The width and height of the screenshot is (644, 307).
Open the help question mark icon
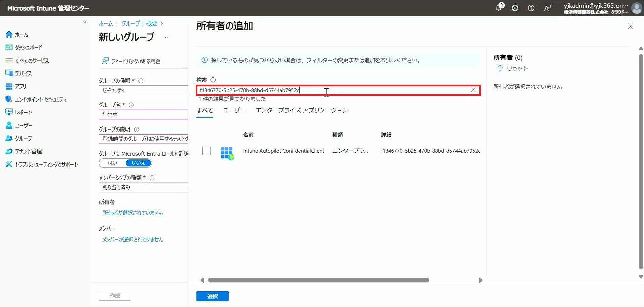click(531, 8)
